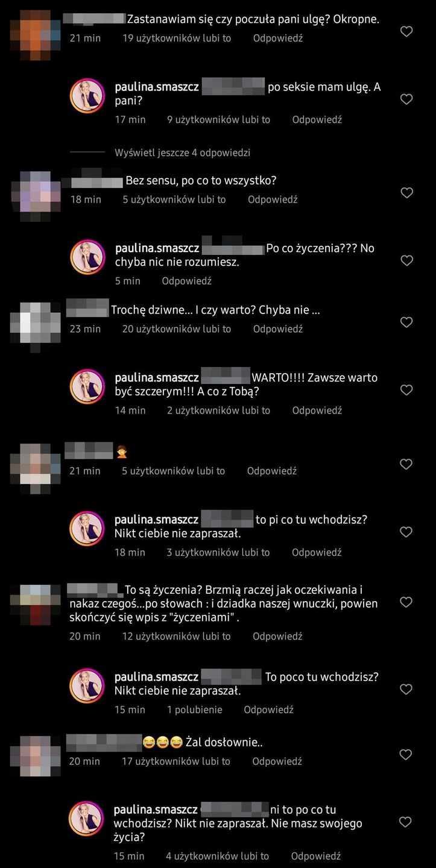Tap heart on 'Bez sensu' comment
This screenshot has height=868, width=436.
406,193
